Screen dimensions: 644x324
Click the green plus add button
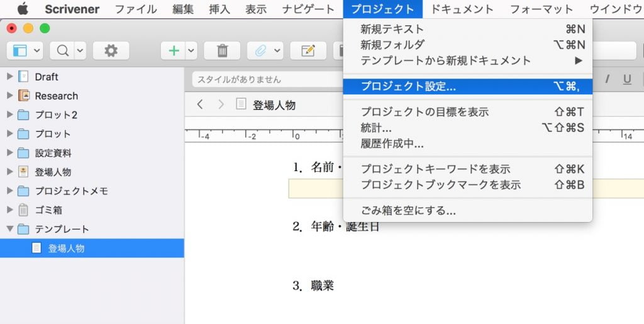click(174, 50)
